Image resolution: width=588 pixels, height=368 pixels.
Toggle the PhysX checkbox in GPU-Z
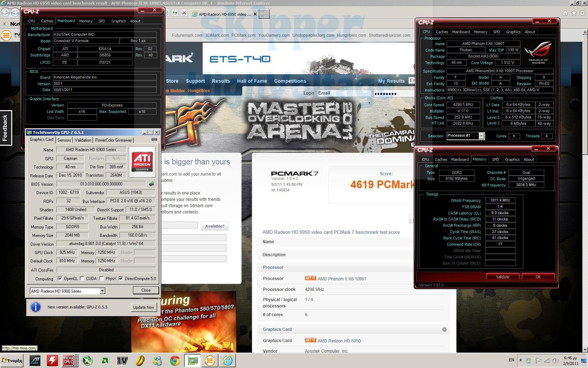101,279
